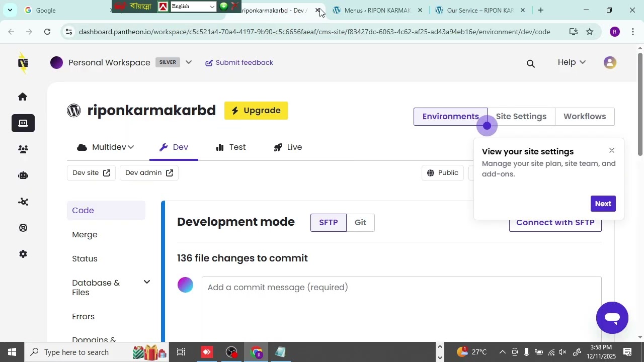Select the Environments tab
Screen dimensions: 644x362
point(450,117)
